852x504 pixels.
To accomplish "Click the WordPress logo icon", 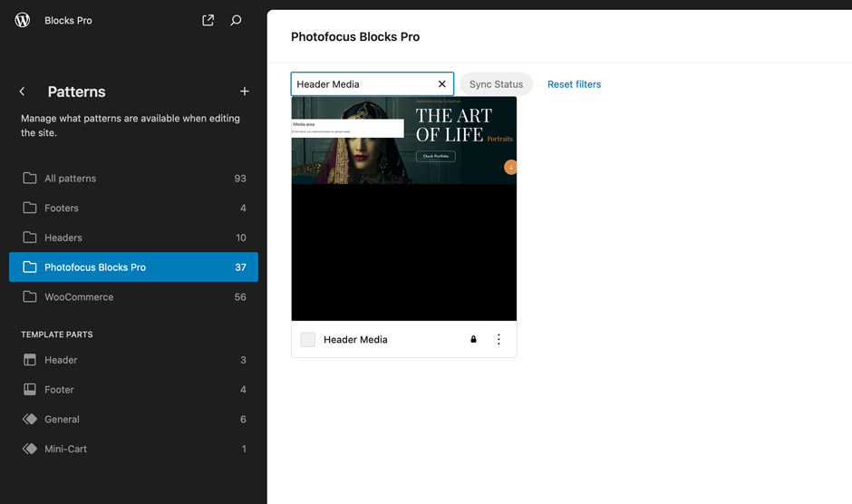I will coord(23,20).
